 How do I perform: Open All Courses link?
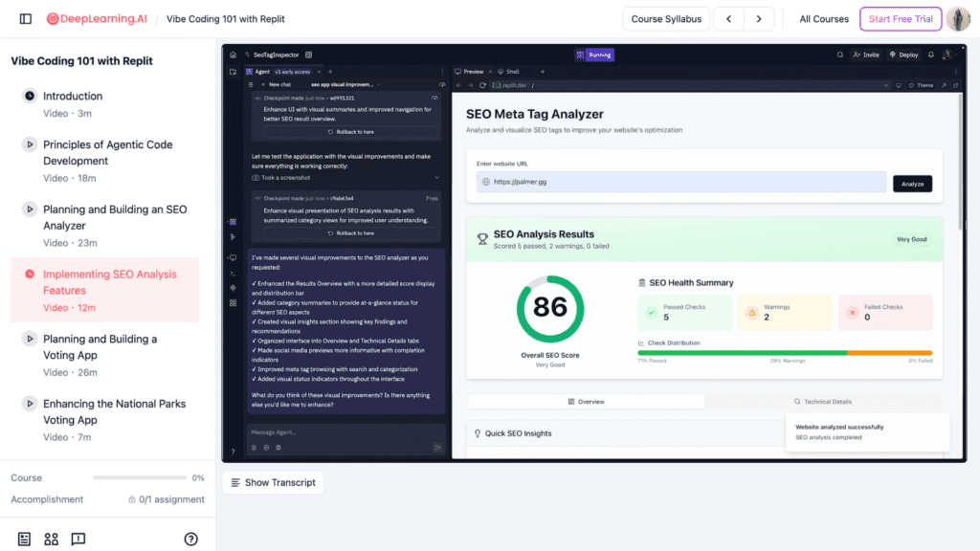pos(824,19)
